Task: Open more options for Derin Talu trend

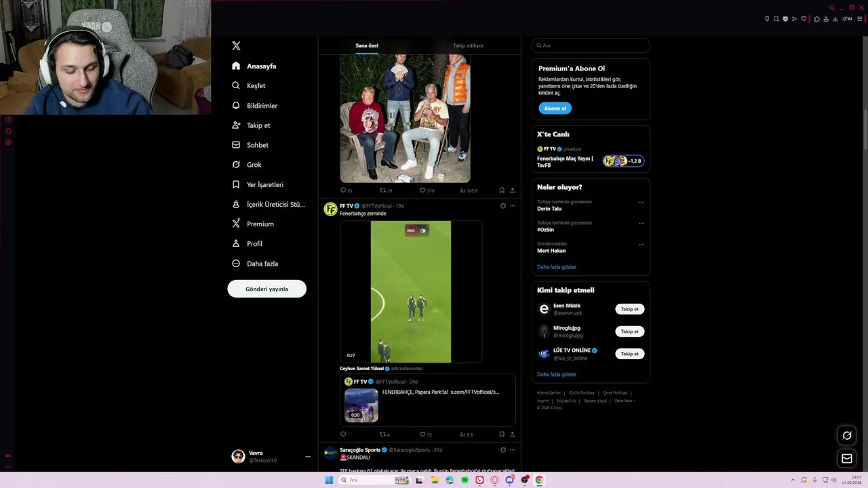Action: 641,202
